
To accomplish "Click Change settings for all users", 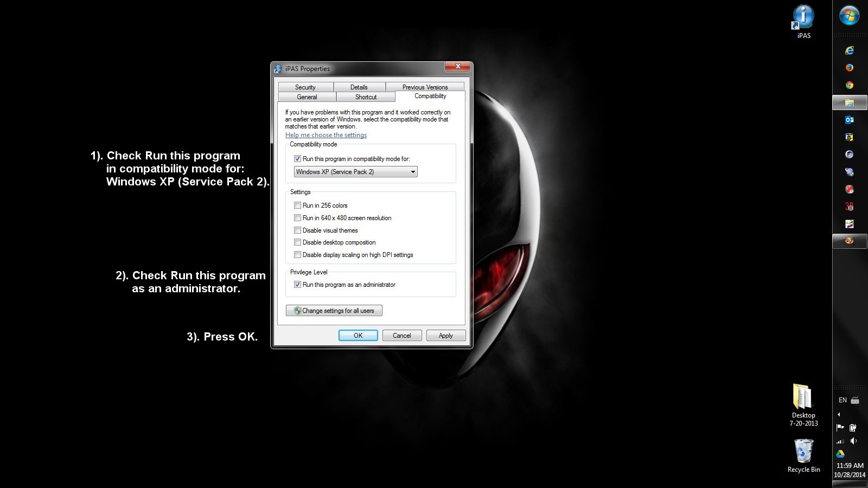I will 334,311.
